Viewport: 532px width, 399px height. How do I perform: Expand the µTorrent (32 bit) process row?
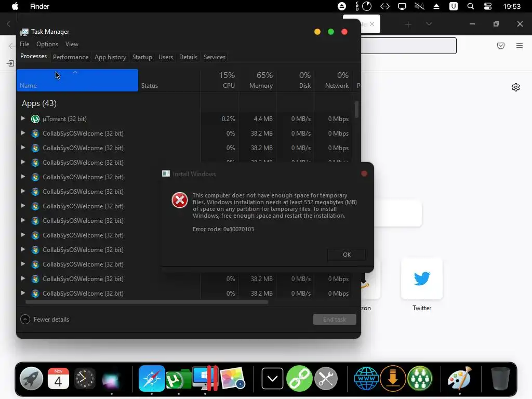coord(23,118)
